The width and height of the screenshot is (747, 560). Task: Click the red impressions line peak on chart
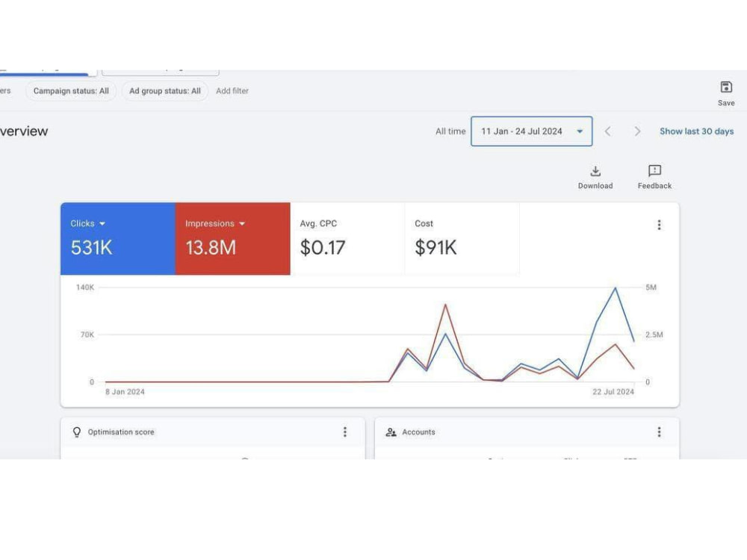point(445,305)
